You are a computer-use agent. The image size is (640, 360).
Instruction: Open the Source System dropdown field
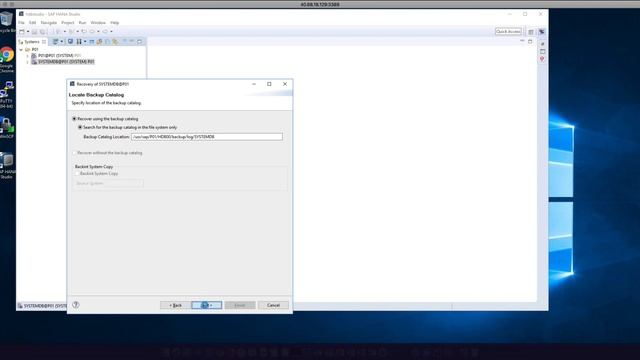click(x=109, y=183)
